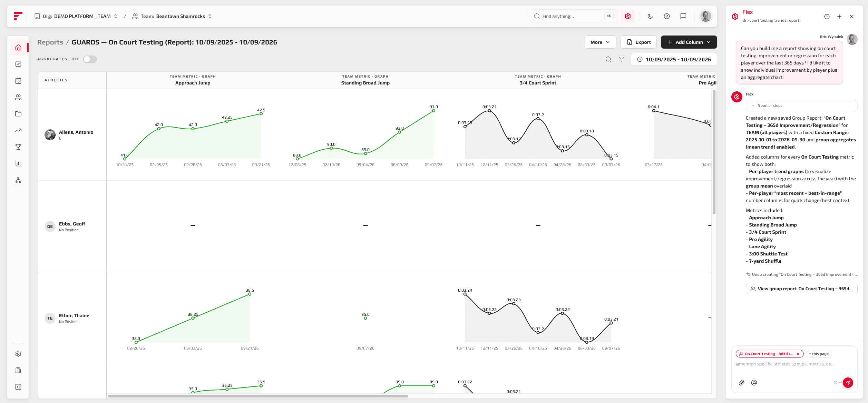Open the athletes people icon in the sidebar
This screenshot has width=868, height=403.
18,97
